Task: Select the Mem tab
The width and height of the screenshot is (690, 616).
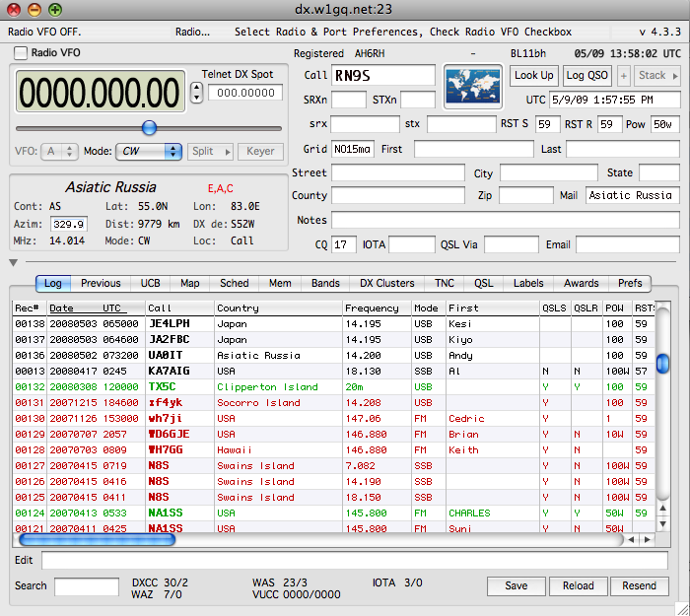Action: point(280,284)
